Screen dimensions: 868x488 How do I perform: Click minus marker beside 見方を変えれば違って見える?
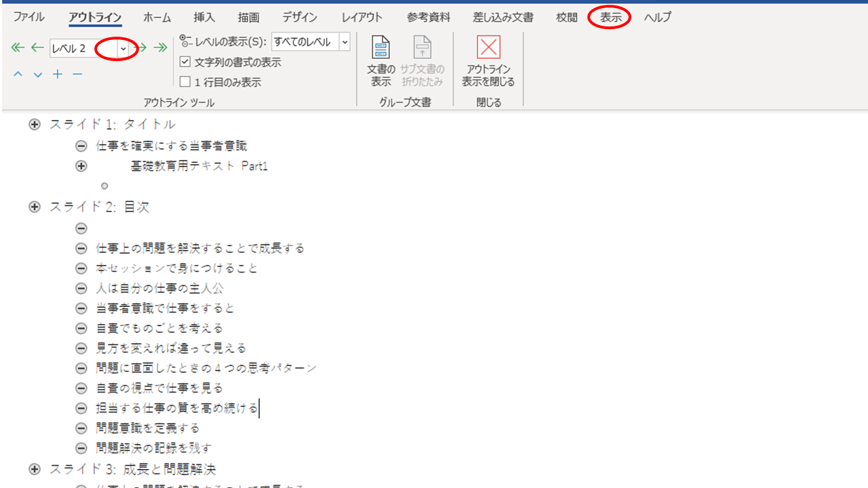coord(81,348)
